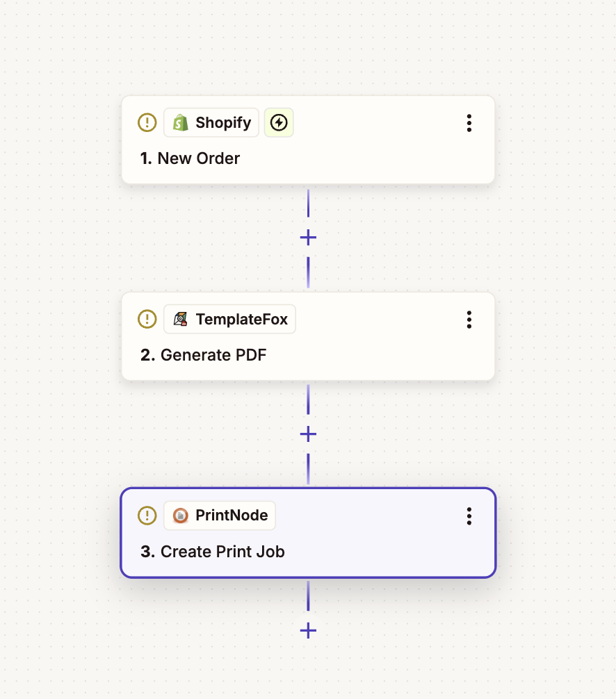Click the instant trigger lightning bolt icon
616x699 pixels.
(x=279, y=123)
